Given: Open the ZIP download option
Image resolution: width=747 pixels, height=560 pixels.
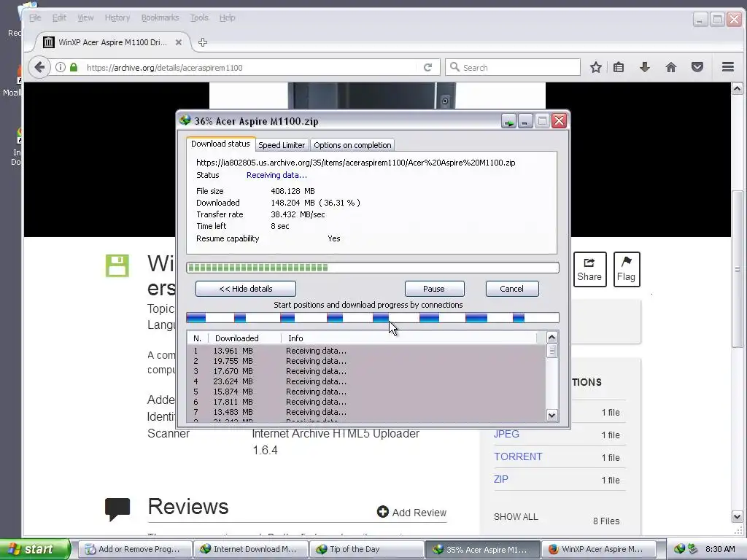Looking at the screenshot, I should point(500,479).
